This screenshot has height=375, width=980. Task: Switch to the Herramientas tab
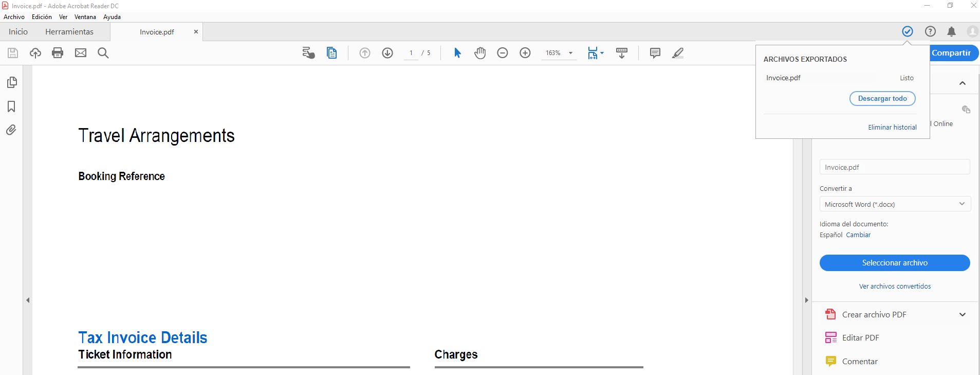(x=69, y=32)
